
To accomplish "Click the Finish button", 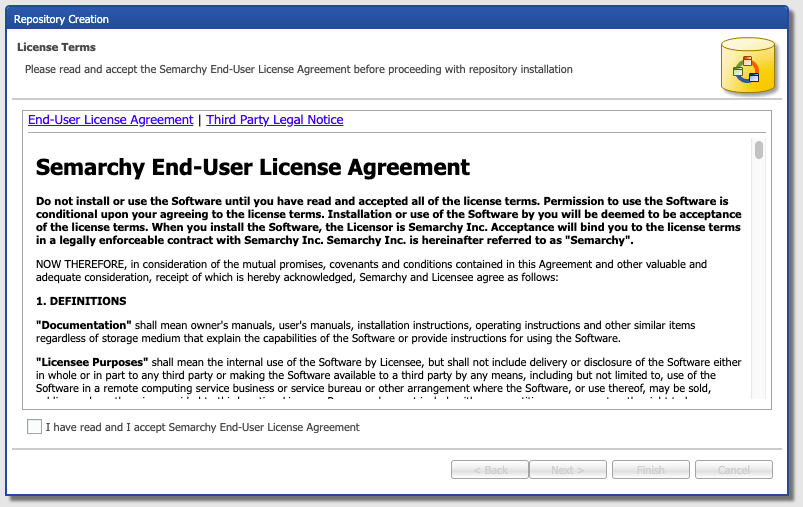I will click(651, 470).
